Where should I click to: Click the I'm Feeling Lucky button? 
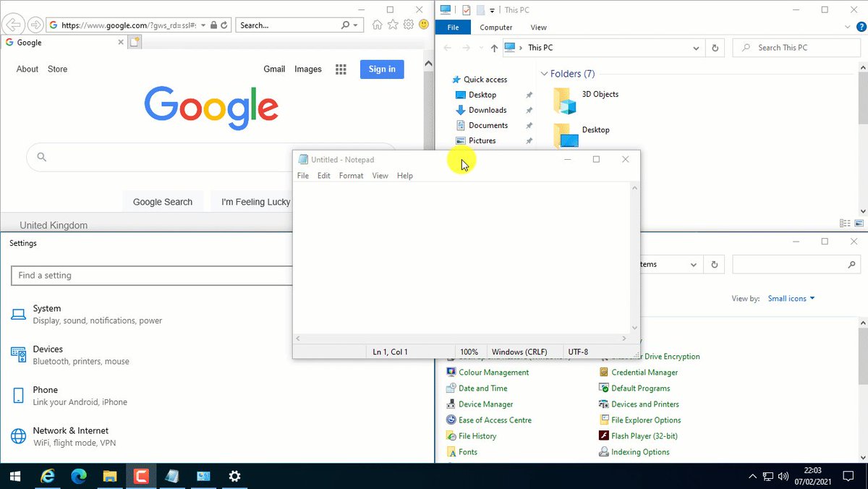[256, 202]
